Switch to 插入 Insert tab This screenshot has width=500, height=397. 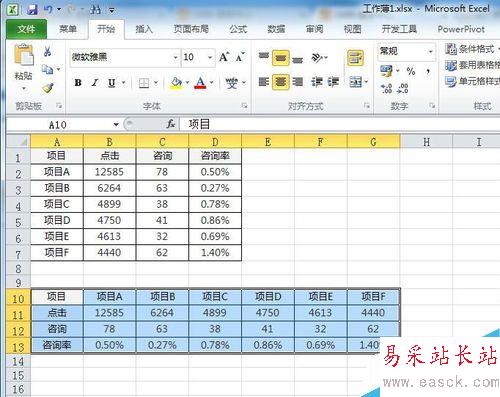click(144, 29)
